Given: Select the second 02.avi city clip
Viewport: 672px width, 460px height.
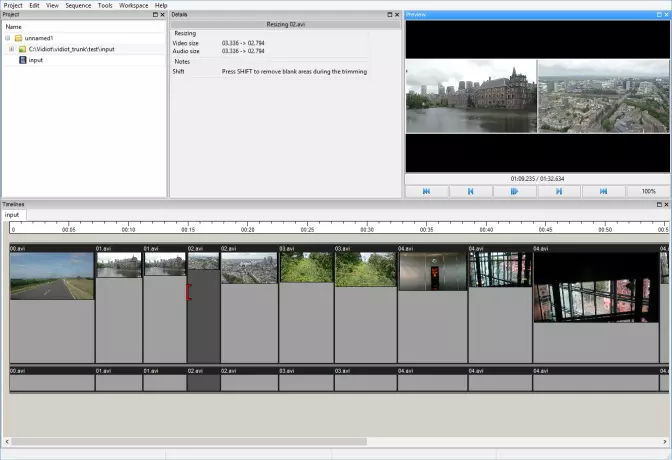Looking at the screenshot, I should (249, 304).
